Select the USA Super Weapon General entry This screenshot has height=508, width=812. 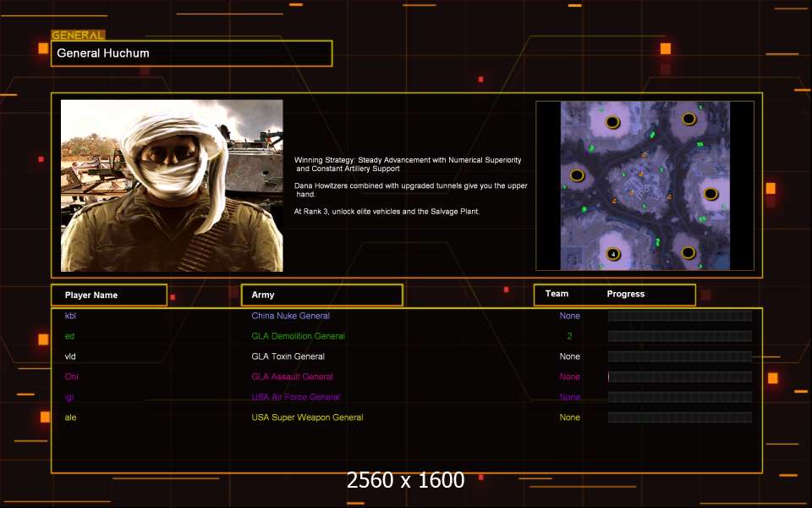(x=307, y=417)
